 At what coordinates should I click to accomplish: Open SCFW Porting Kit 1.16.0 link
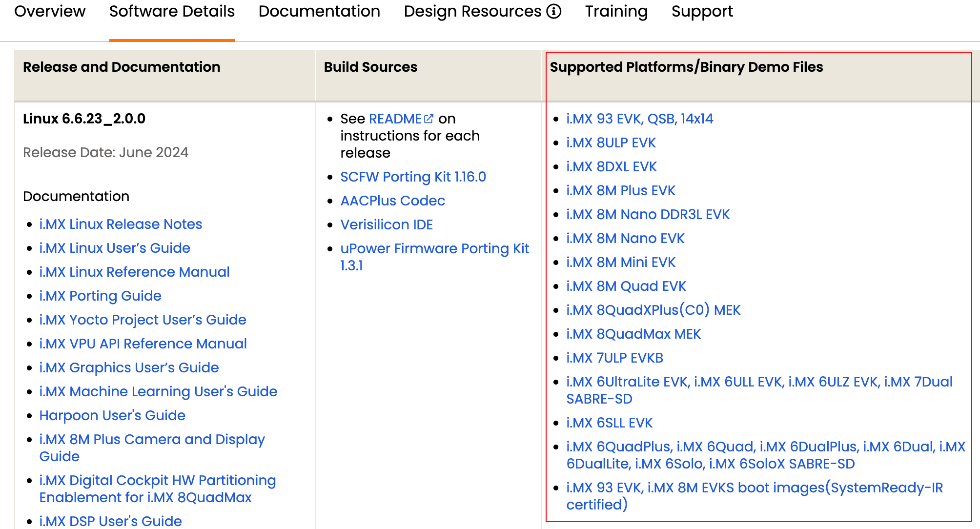point(413,177)
